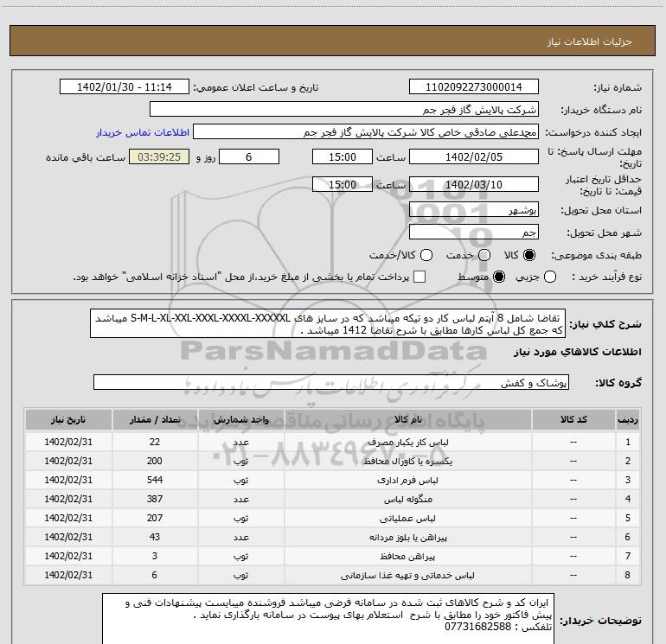Select the خدمت radio button
The width and height of the screenshot is (666, 644).
tap(484, 255)
